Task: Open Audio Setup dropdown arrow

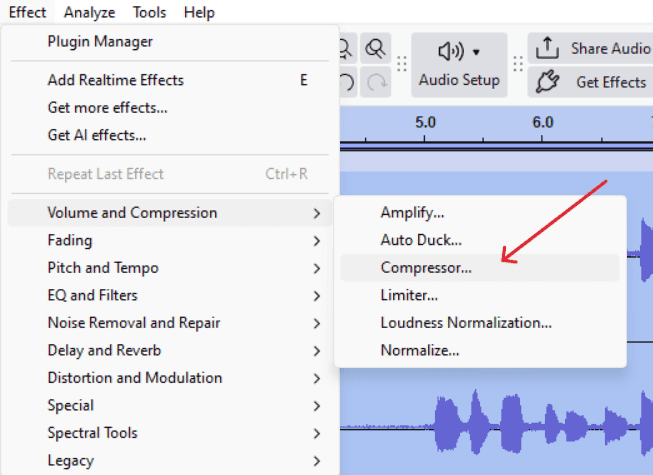Action: (476, 52)
